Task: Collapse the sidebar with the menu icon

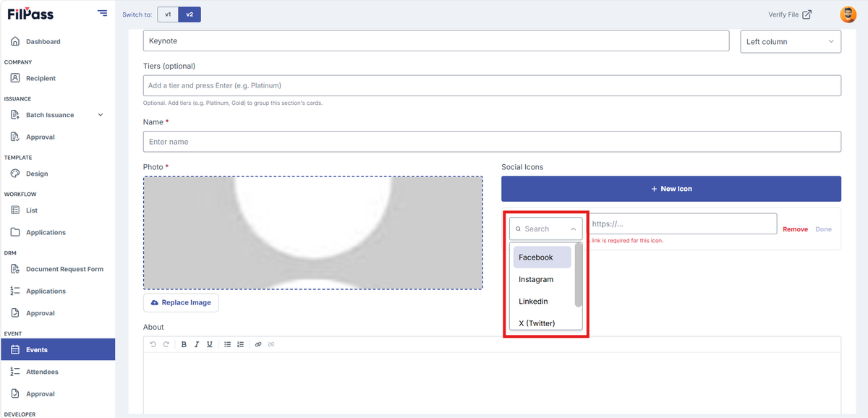Action: click(102, 14)
